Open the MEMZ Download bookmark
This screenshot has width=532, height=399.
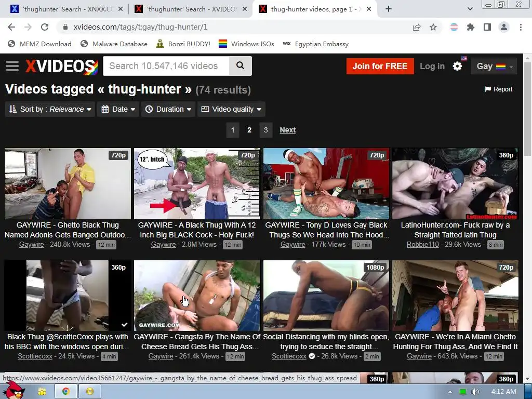(39, 44)
